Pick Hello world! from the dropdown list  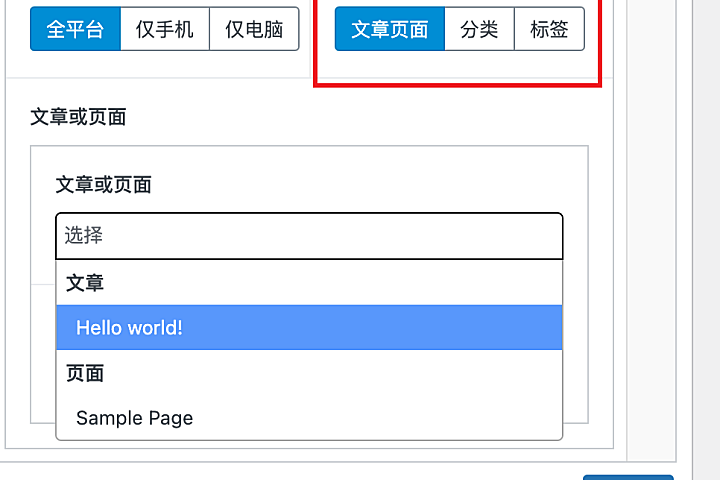309,327
